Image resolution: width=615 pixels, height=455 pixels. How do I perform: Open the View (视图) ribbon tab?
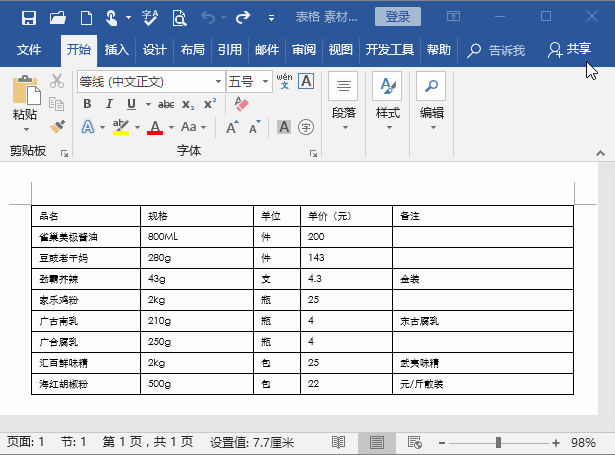340,50
